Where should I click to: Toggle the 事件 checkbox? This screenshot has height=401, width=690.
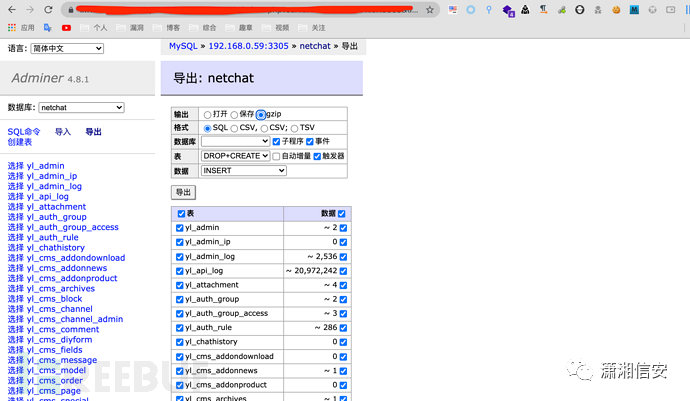pyautogui.click(x=310, y=142)
